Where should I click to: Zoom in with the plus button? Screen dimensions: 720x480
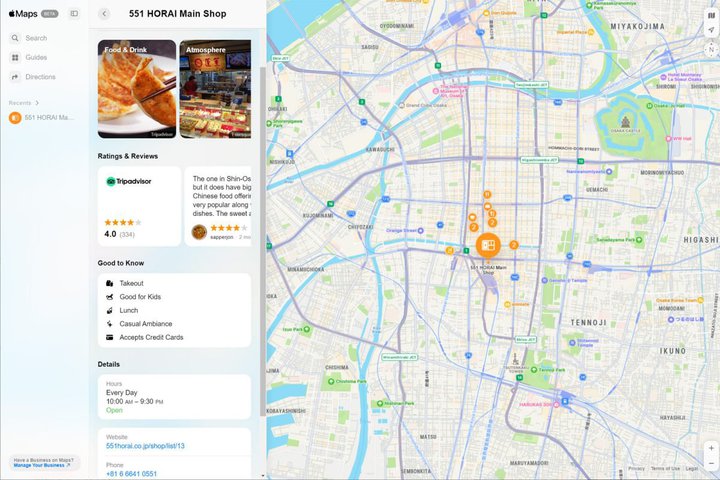pyautogui.click(x=711, y=448)
